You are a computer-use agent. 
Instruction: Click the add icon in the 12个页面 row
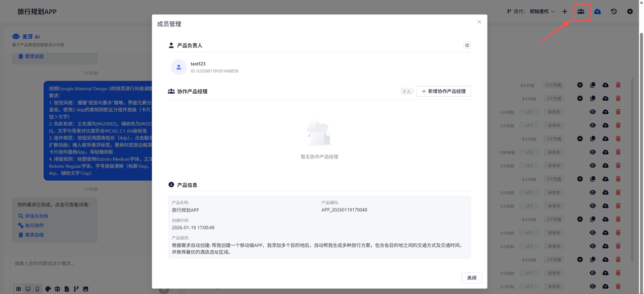pyautogui.click(x=580, y=85)
